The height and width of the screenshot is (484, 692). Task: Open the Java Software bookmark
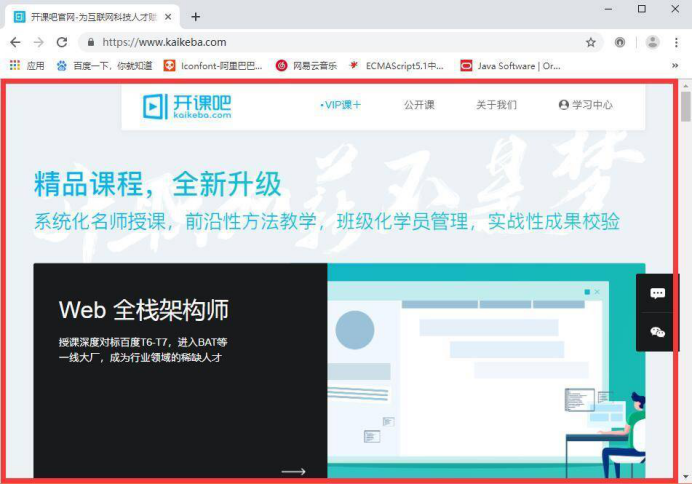point(511,66)
